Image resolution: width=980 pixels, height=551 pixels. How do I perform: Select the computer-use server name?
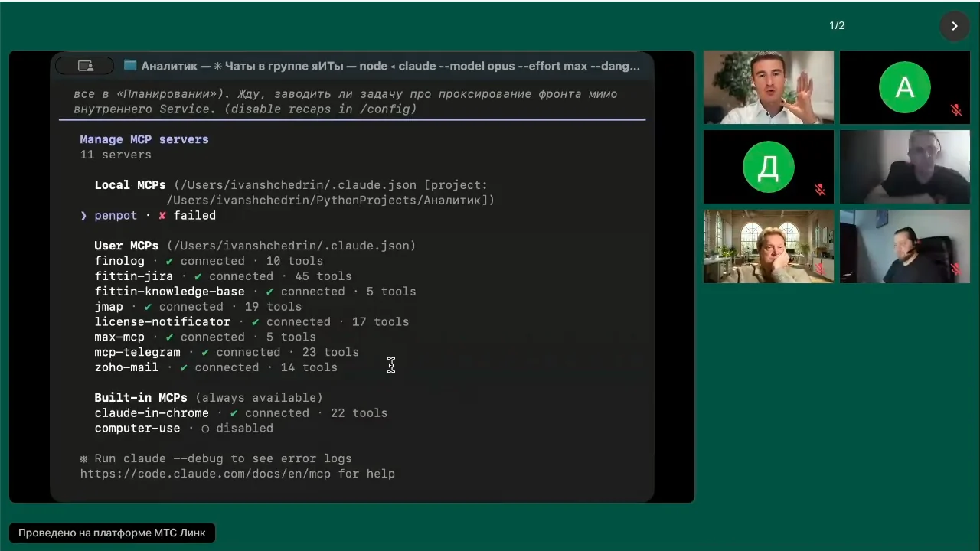click(x=137, y=429)
